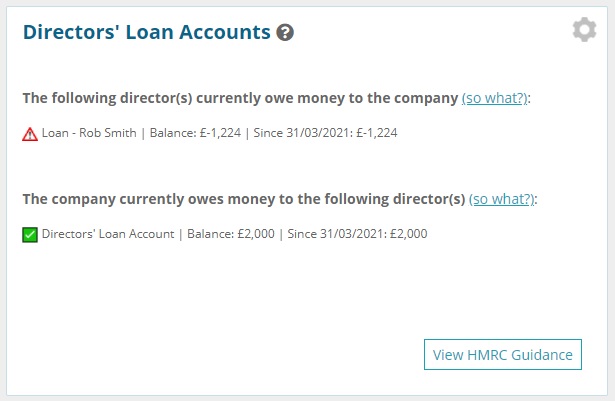Click the pipe separator after Balance: £2,000

coord(281,234)
